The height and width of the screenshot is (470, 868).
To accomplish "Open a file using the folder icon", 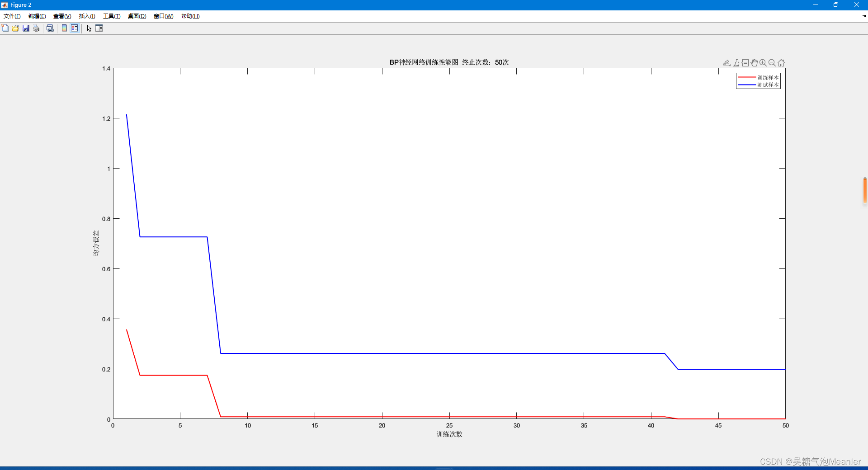I will [15, 28].
